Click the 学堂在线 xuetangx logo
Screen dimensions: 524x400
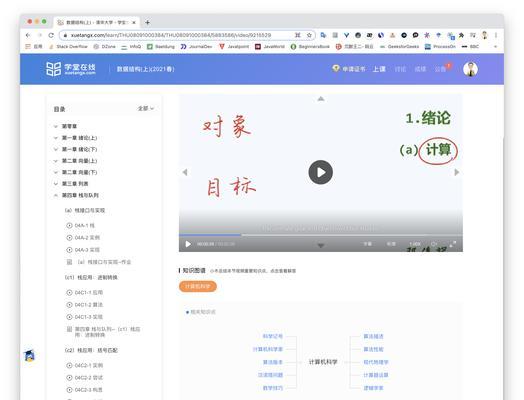[x=71, y=69]
